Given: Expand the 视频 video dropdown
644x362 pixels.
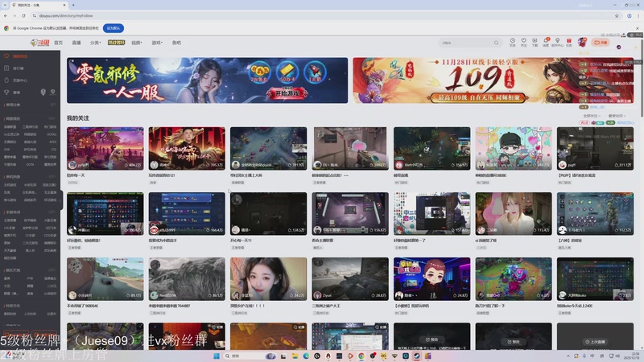Looking at the screenshot, I should [x=136, y=43].
